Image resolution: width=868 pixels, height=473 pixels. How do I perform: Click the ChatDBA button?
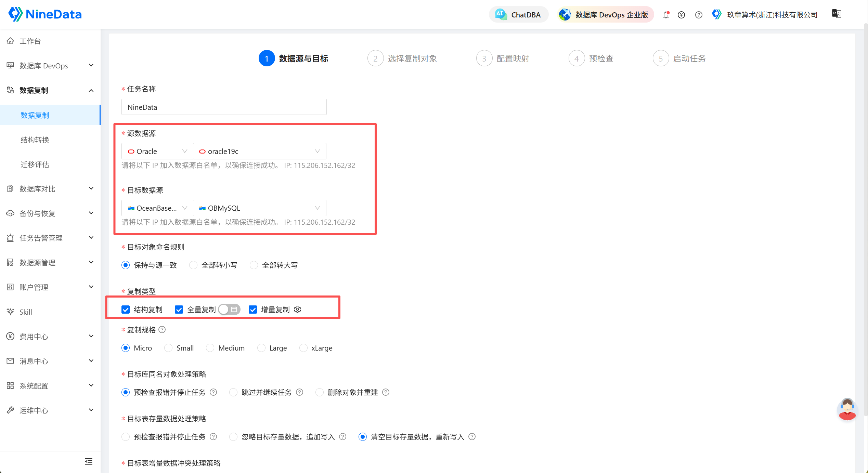coord(519,15)
